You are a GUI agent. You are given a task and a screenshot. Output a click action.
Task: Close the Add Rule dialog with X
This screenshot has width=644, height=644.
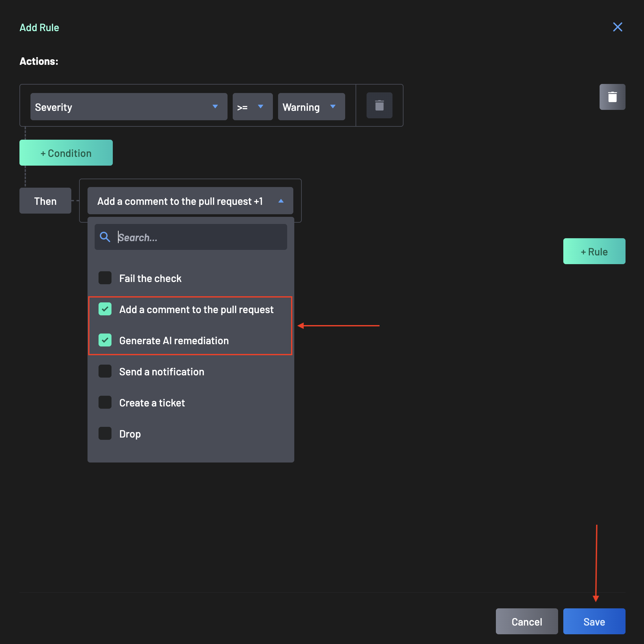pos(617,27)
